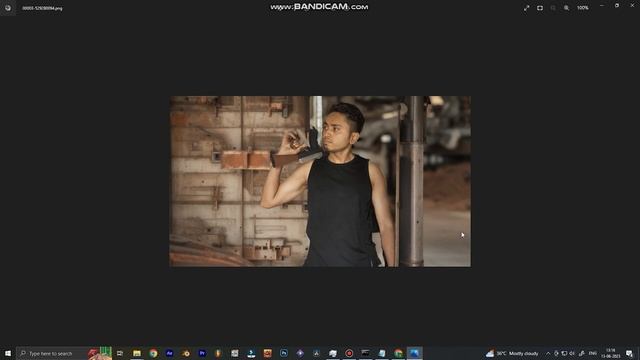Minimize the Photos window
This screenshot has height=360, width=640.
click(x=602, y=6)
